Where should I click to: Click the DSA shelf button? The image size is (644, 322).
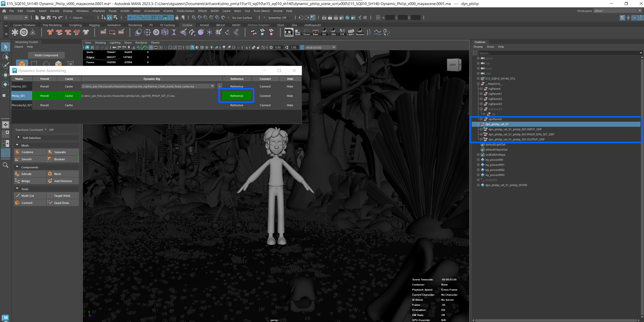pos(289,32)
